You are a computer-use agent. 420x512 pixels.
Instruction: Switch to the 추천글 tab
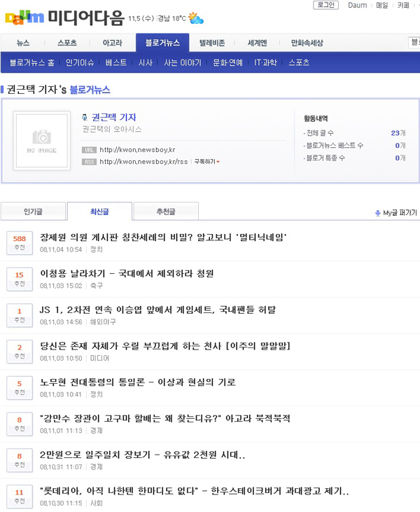click(166, 212)
